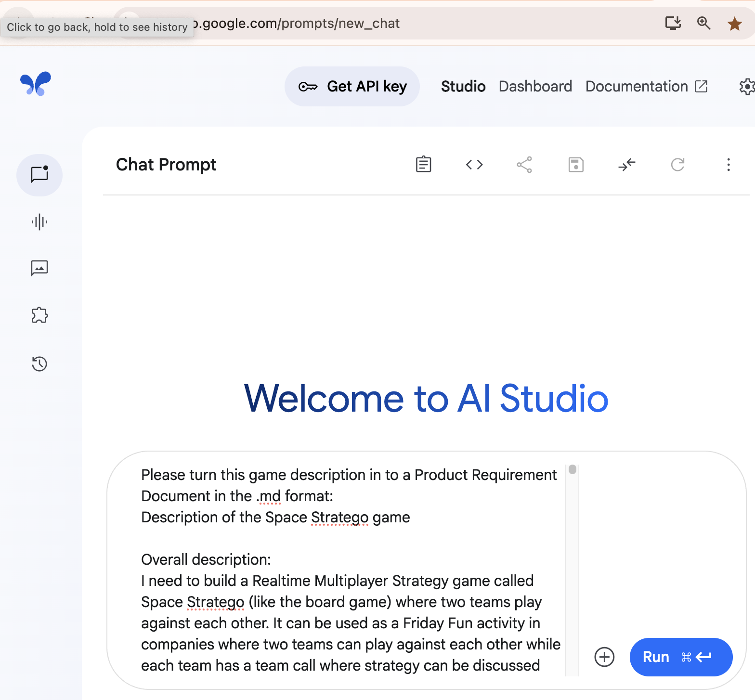Open the Chat prompt sidebar icon
755x700 pixels.
(x=39, y=175)
